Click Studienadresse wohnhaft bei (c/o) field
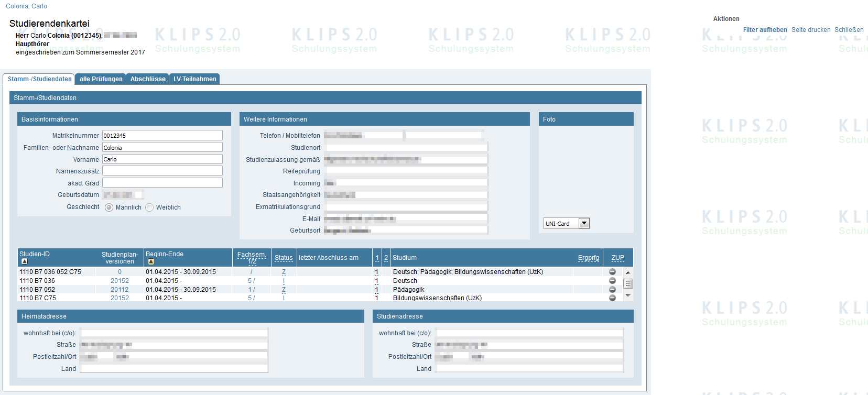Image resolution: width=868 pixels, height=395 pixels. pos(529,333)
